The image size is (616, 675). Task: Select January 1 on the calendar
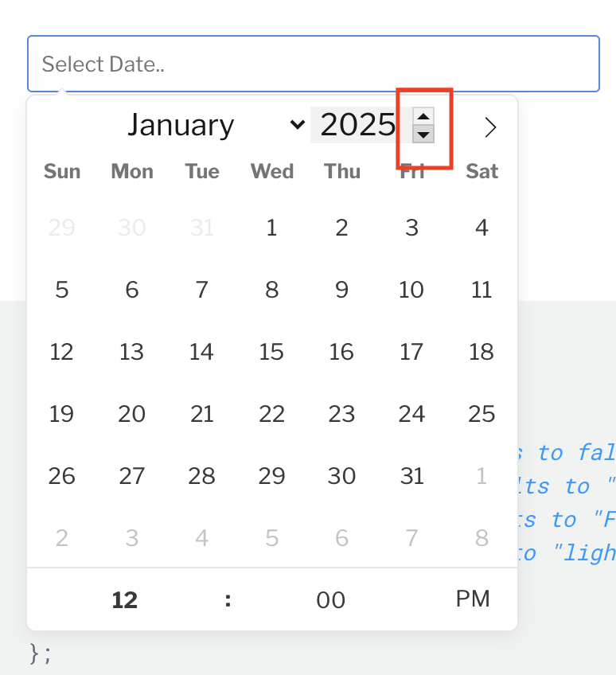[271, 228]
